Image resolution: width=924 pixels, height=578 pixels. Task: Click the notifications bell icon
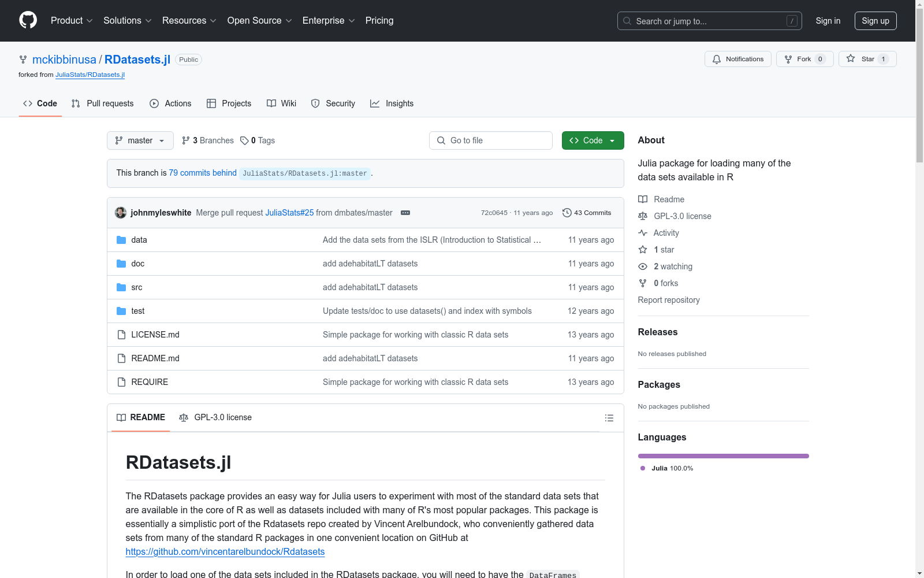pos(717,60)
